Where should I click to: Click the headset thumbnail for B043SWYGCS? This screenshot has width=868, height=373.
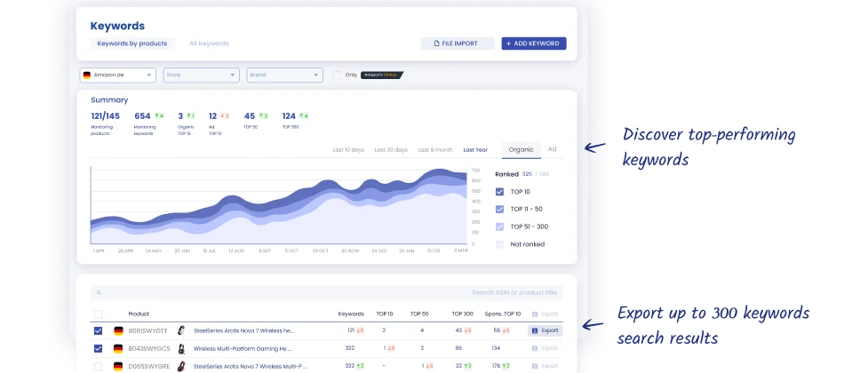(x=182, y=348)
